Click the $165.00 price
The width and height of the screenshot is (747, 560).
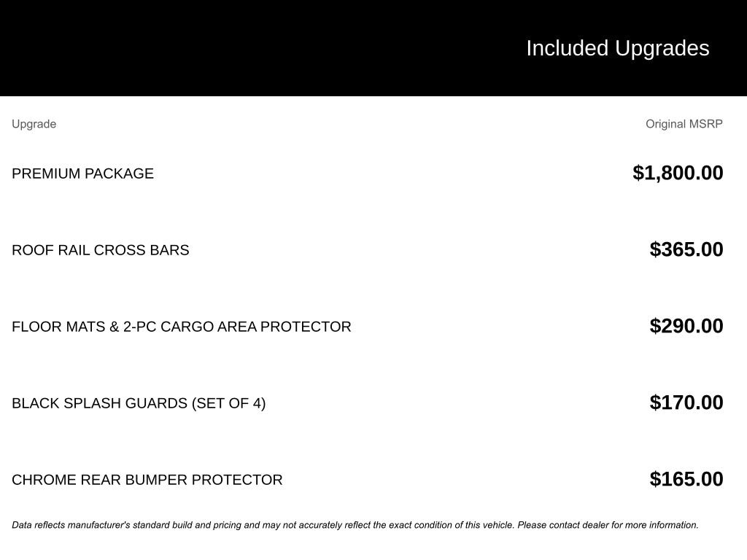point(686,479)
